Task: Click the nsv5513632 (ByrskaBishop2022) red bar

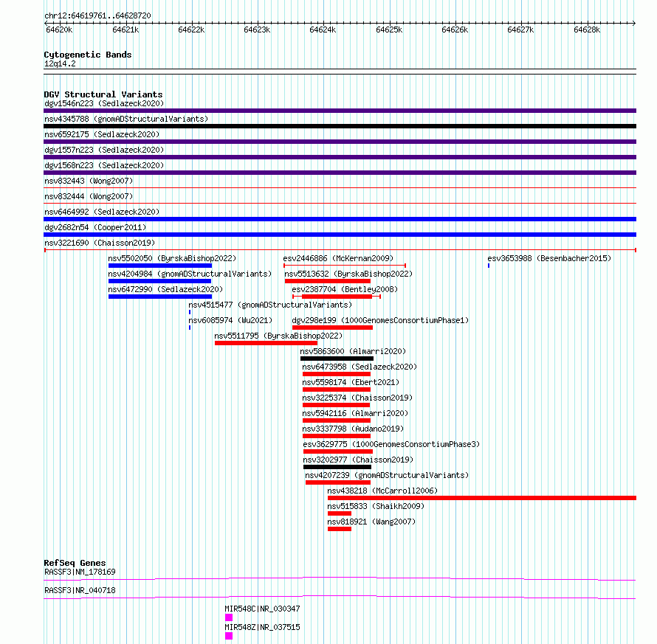Action: [328, 281]
